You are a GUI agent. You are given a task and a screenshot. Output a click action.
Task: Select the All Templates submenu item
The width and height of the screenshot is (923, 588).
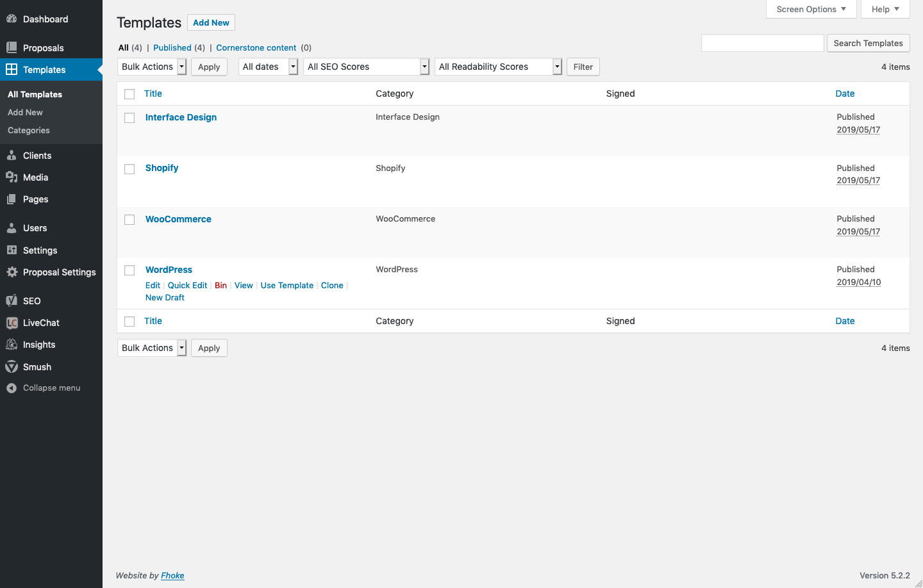[x=35, y=94]
